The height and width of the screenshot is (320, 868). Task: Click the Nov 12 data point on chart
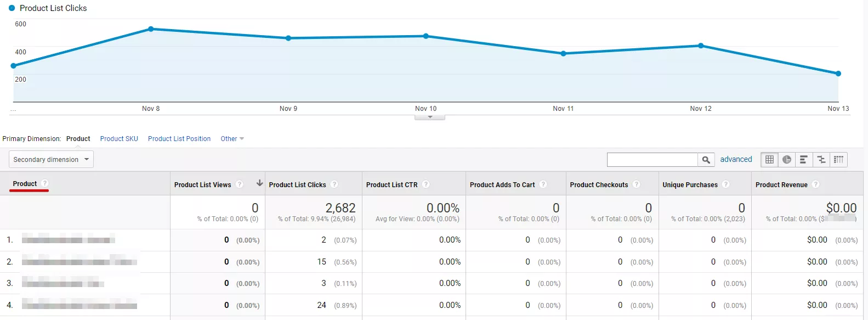pos(701,46)
